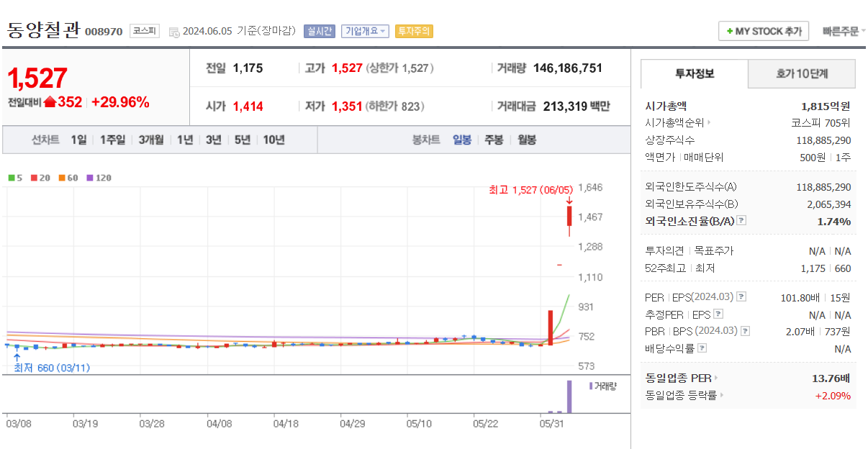Click the stock code 008970
This screenshot has width=868, height=449.
pyautogui.click(x=104, y=32)
